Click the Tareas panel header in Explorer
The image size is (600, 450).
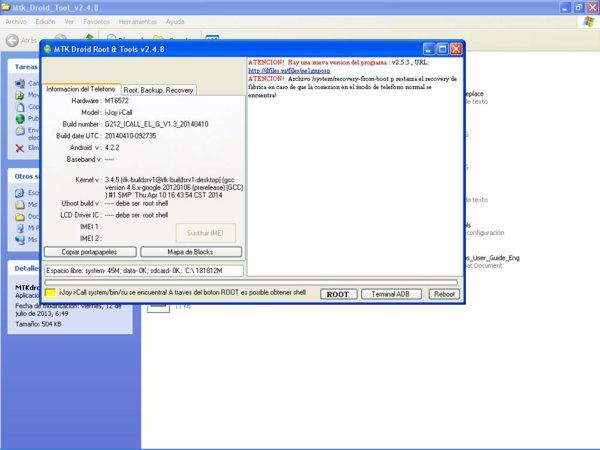[x=26, y=67]
